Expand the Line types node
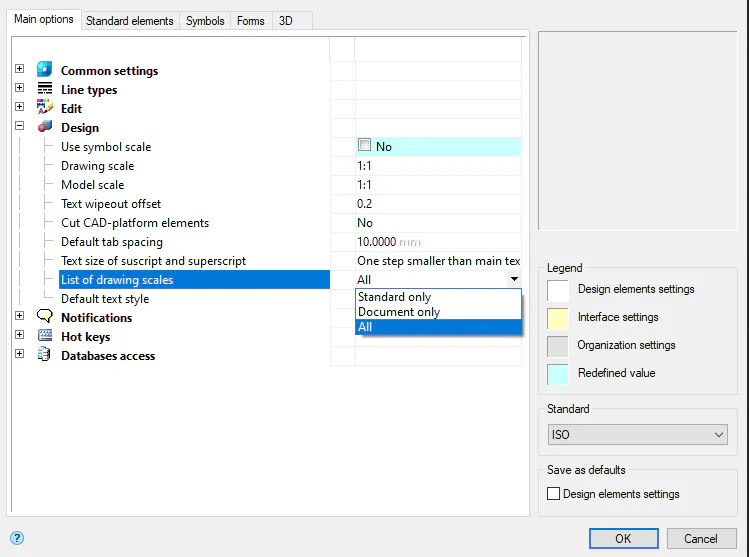The width and height of the screenshot is (749, 557). click(20, 87)
